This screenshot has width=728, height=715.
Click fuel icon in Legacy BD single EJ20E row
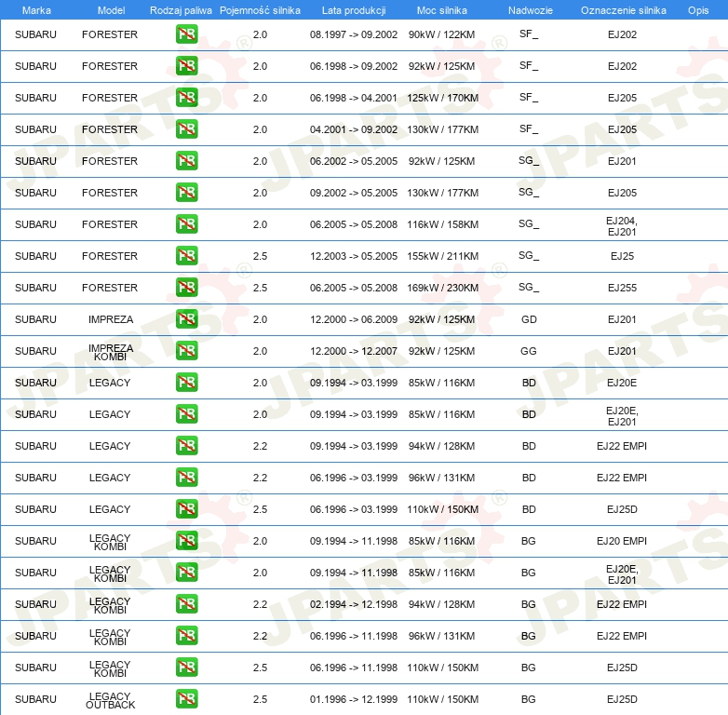pyautogui.click(x=186, y=383)
